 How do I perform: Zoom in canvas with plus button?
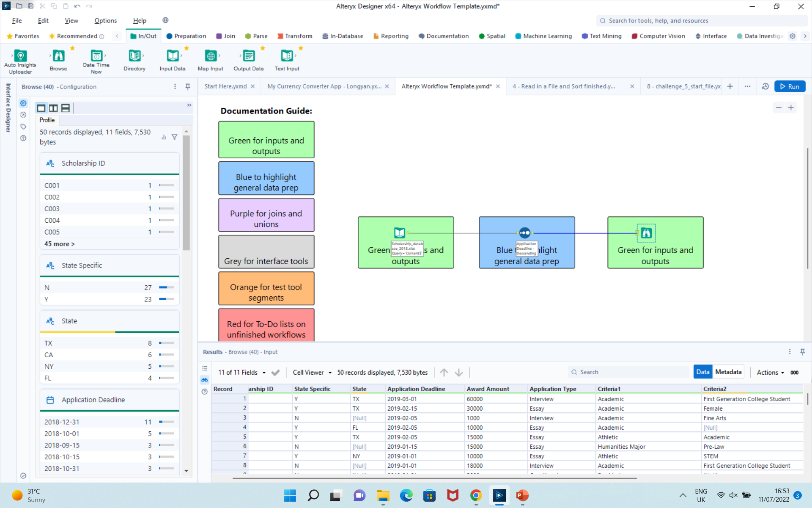pyautogui.click(x=791, y=108)
